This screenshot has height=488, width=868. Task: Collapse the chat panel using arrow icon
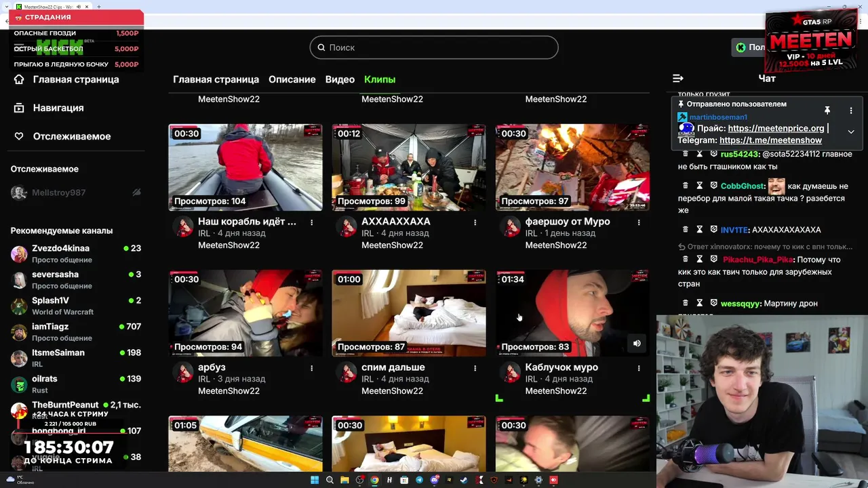click(x=677, y=79)
